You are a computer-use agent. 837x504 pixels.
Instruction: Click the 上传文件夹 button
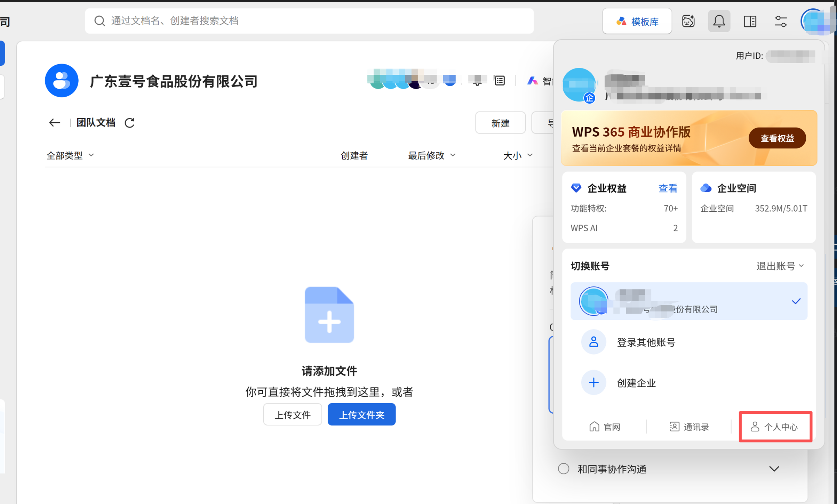pyautogui.click(x=361, y=414)
